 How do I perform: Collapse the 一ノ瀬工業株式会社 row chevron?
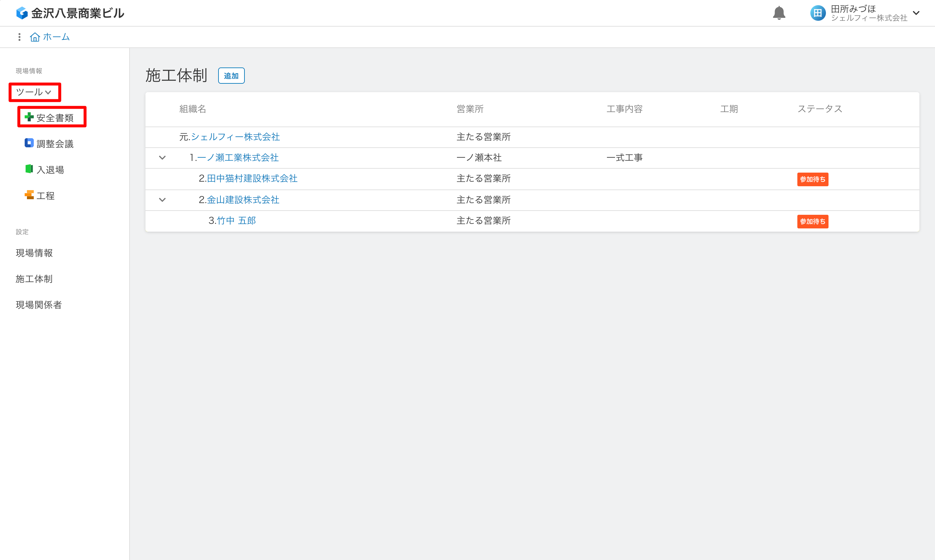pyautogui.click(x=162, y=158)
